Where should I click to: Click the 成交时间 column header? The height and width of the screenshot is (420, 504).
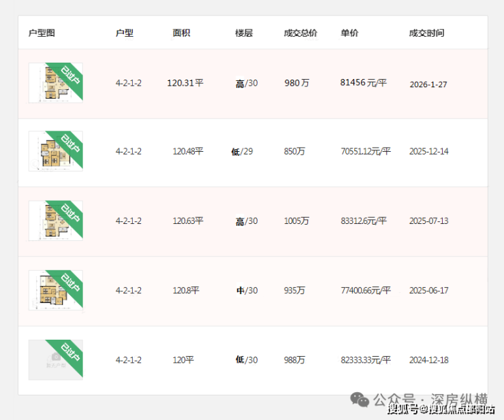pos(426,33)
